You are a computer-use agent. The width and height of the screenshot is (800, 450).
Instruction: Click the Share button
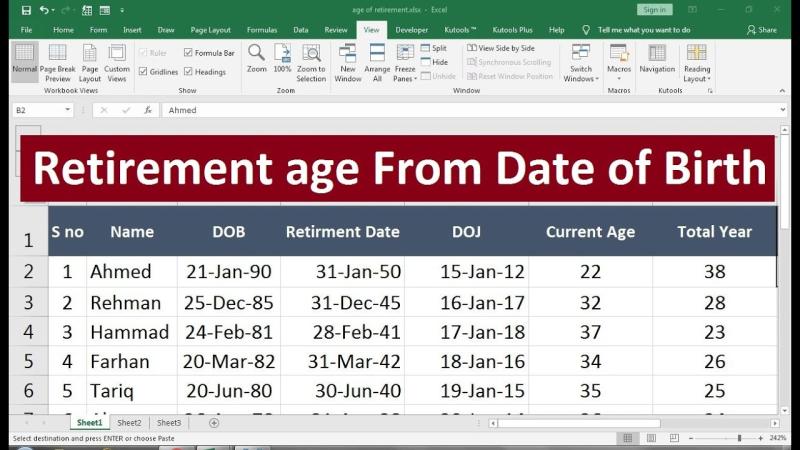762,30
